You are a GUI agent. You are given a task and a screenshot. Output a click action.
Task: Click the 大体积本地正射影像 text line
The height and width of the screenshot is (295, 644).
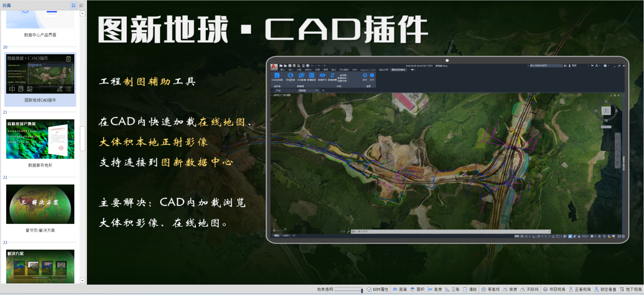click(x=153, y=142)
